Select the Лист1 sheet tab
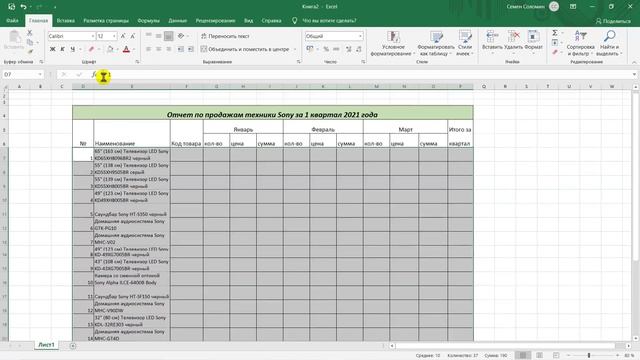 (46, 345)
